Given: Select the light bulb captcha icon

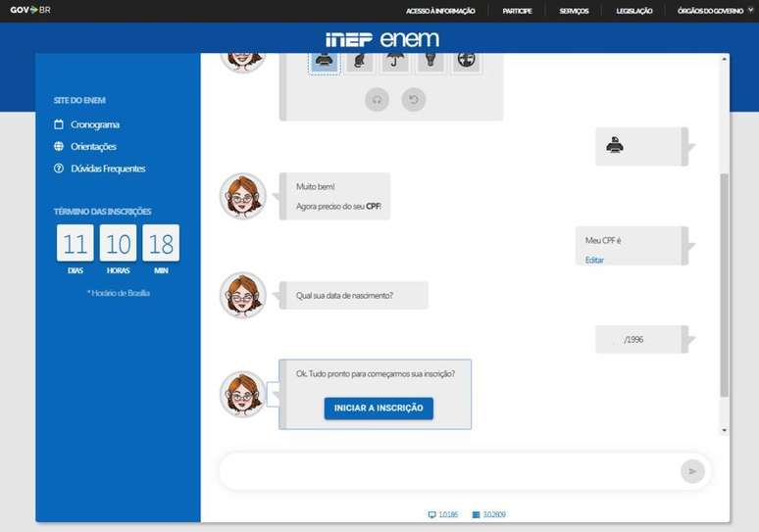Looking at the screenshot, I should (x=430, y=62).
